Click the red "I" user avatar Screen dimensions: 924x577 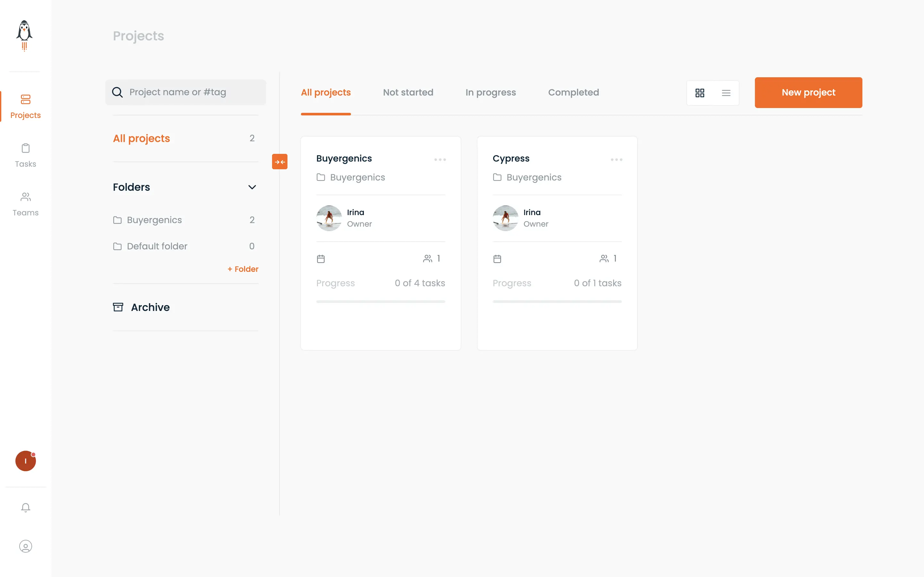(x=26, y=461)
